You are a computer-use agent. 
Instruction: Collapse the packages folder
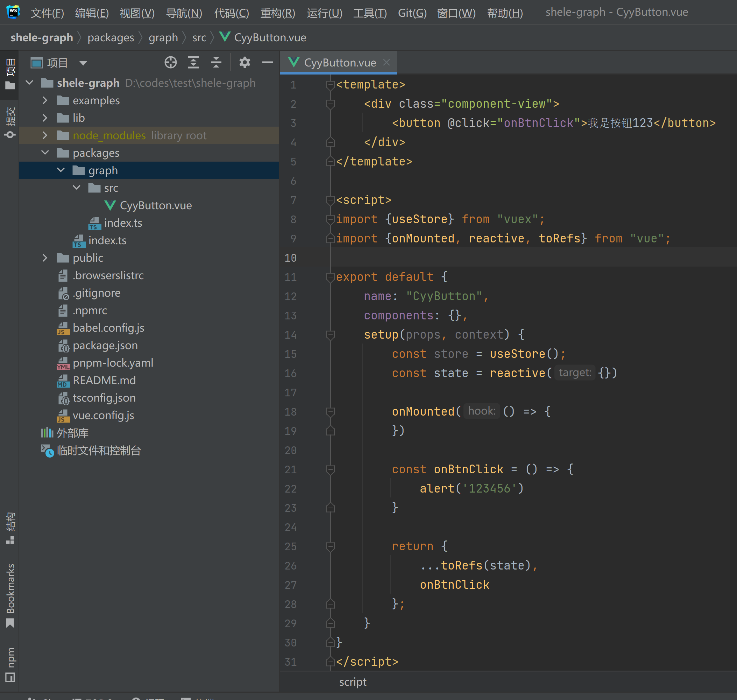coord(45,153)
